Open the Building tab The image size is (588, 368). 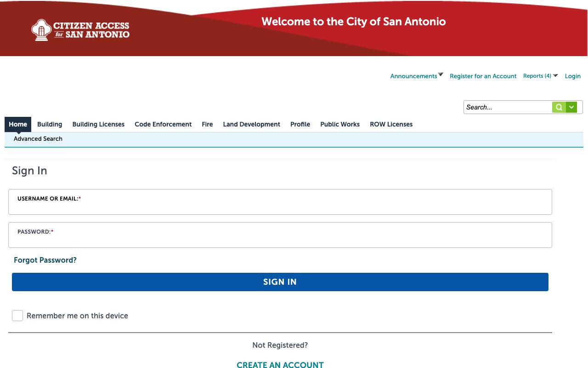point(50,124)
